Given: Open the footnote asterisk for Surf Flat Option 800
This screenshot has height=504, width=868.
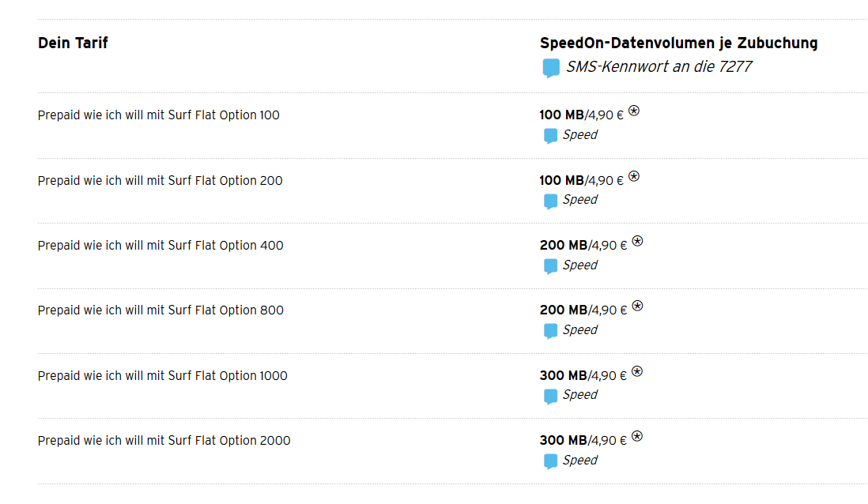Looking at the screenshot, I should pos(637,306).
